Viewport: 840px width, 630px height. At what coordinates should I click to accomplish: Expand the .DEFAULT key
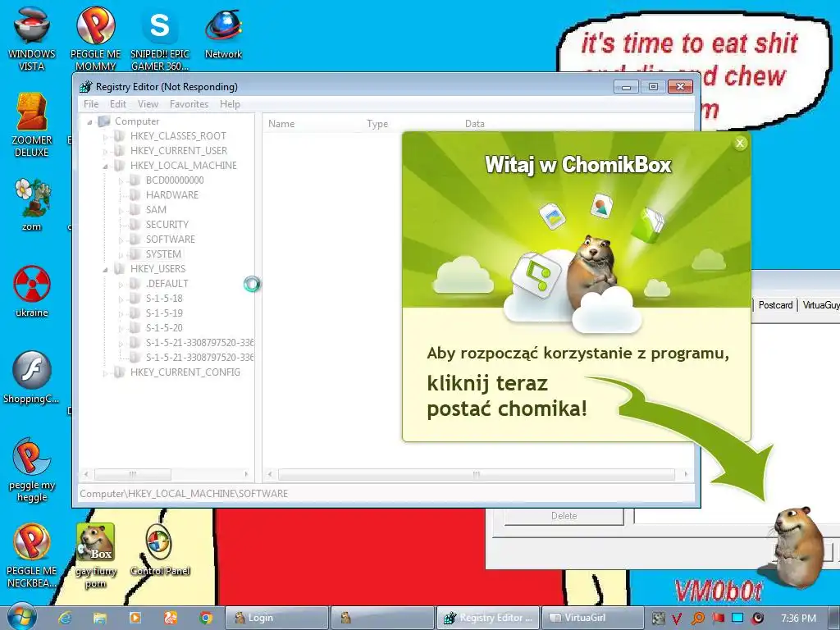pos(121,285)
